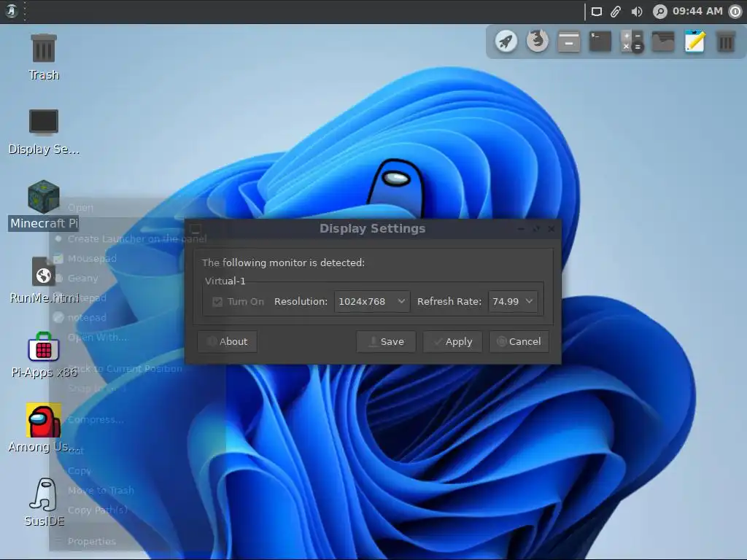Open Firefox from the dock
This screenshot has height=560, width=747.
point(538,41)
